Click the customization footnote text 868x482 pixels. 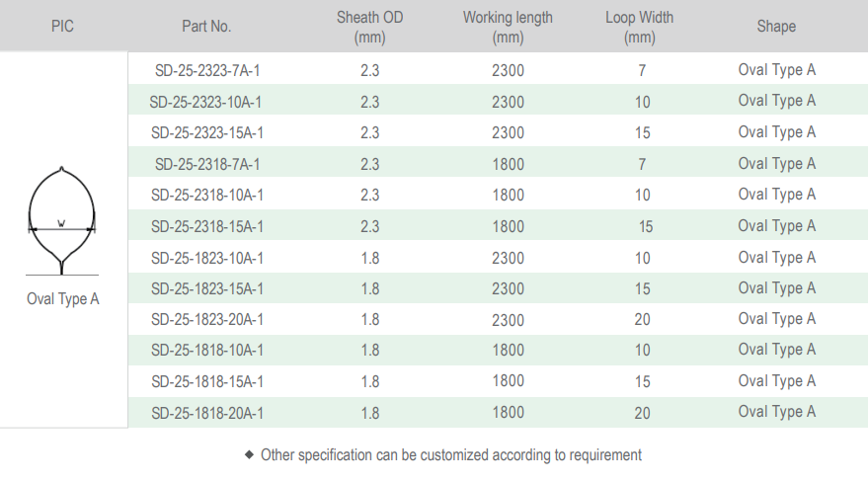(450, 455)
